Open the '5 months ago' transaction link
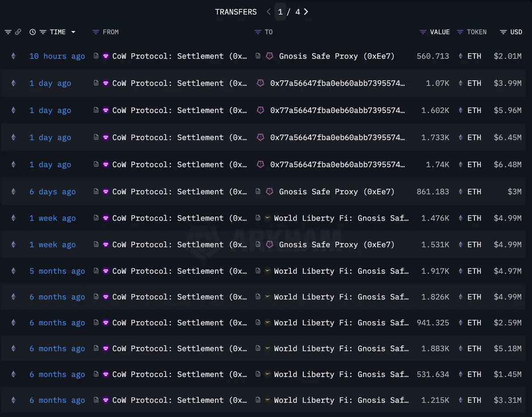The image size is (532, 417). (57, 271)
